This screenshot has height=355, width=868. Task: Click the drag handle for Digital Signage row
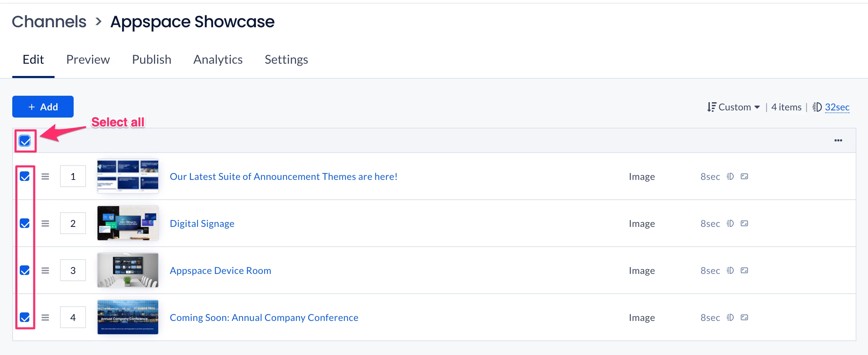tap(45, 223)
